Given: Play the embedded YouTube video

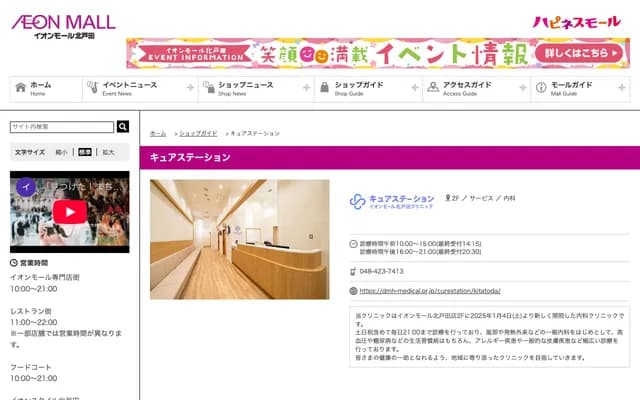Looking at the screenshot, I should [69, 211].
